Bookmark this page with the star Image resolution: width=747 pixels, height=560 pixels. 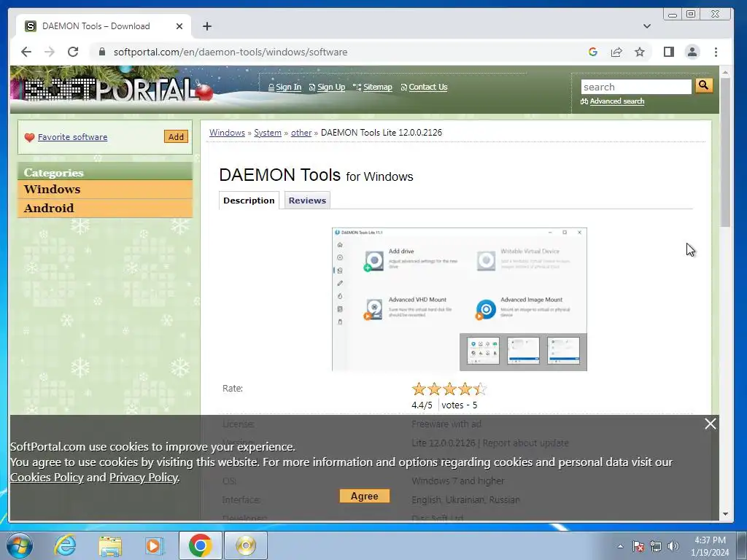click(640, 52)
